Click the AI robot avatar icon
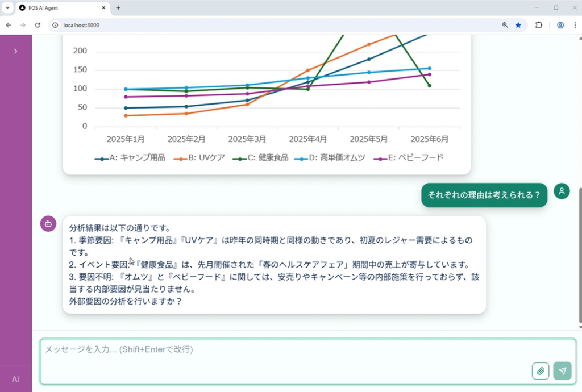The image size is (582, 392). tap(48, 224)
